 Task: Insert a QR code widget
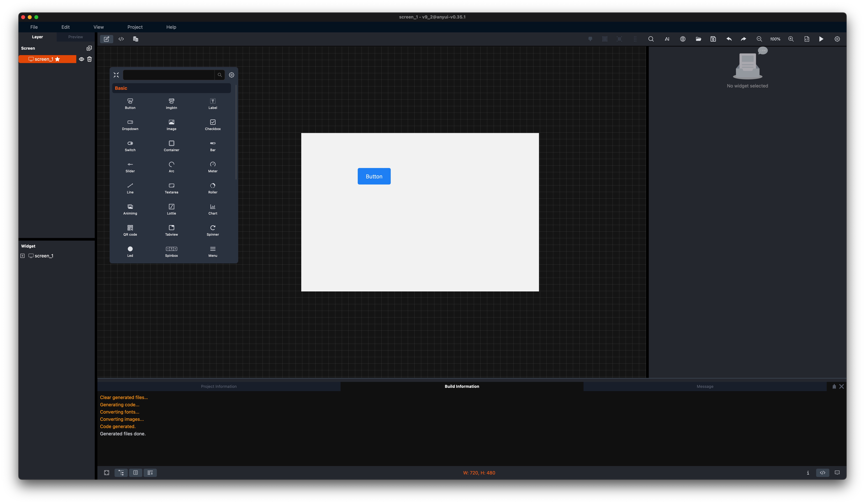[x=130, y=230]
